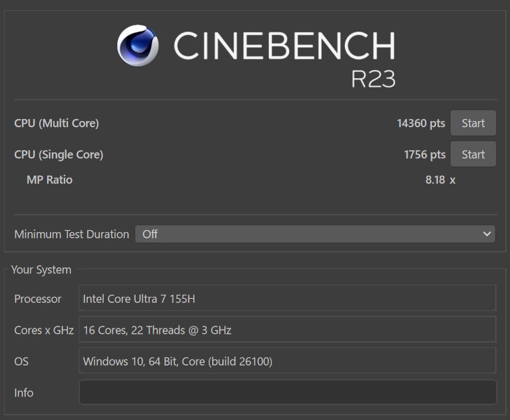Select the Off value in test duration
The width and height of the screenshot is (510, 420).
click(x=150, y=234)
